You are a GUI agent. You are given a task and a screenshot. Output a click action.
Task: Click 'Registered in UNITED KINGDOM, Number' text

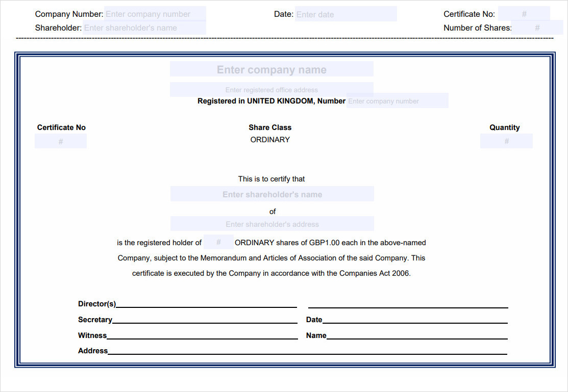(x=271, y=101)
